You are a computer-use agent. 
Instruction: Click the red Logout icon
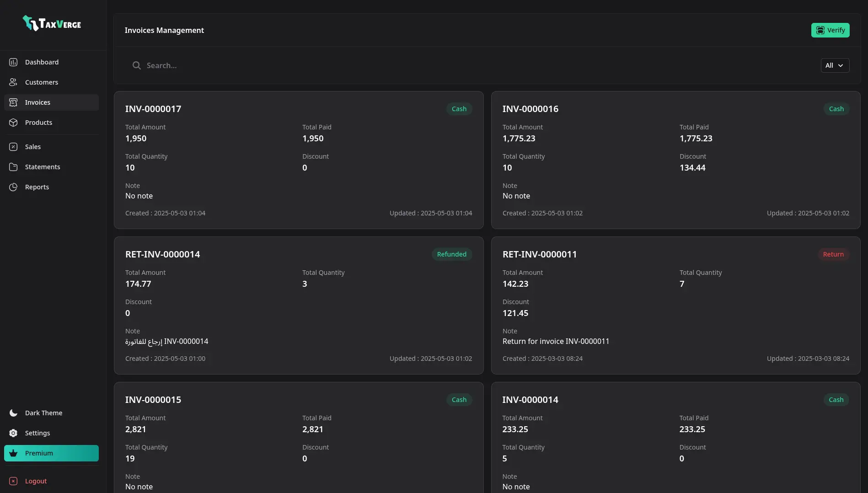(13, 481)
